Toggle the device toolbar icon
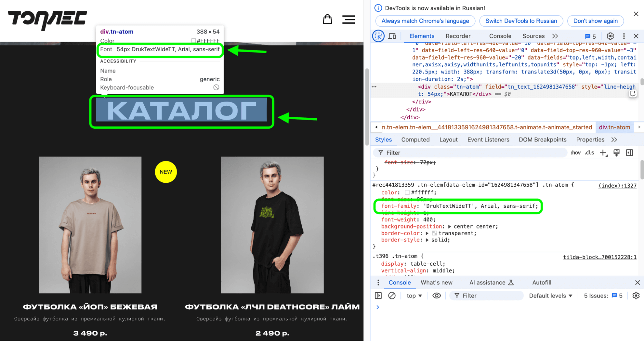Image resolution: width=644 pixels, height=341 pixels. 392,36
